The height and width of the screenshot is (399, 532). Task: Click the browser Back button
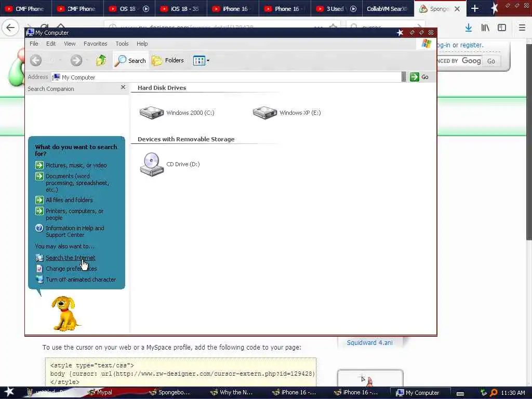[10, 28]
